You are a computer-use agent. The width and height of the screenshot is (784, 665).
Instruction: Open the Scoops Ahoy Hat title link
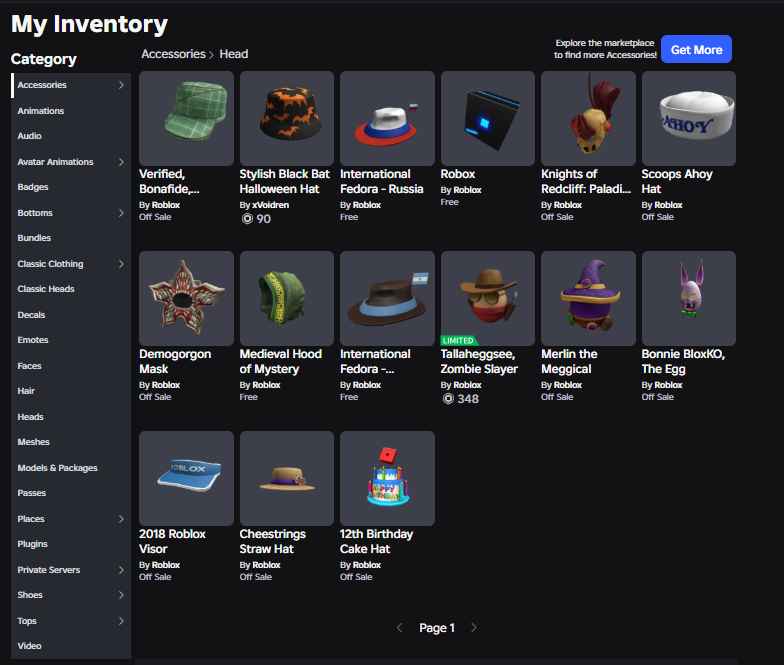(x=677, y=182)
